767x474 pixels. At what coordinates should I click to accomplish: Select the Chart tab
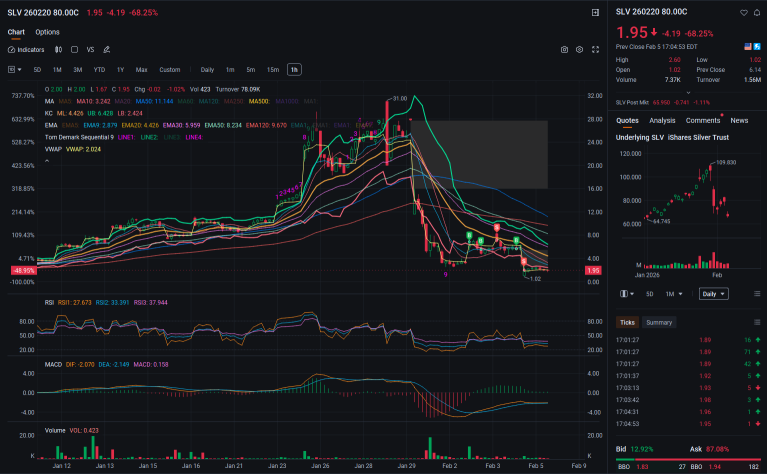[16, 32]
